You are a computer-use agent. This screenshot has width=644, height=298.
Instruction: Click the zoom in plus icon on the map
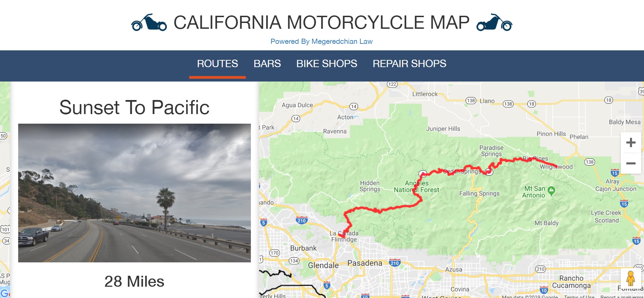631,142
